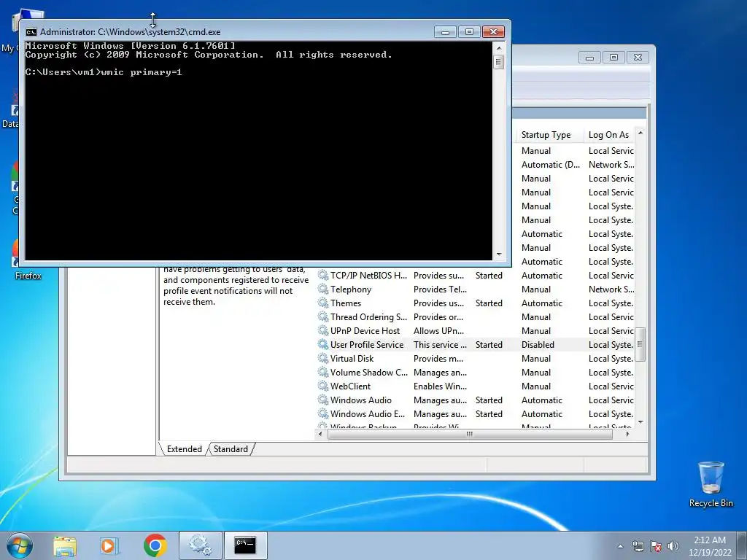
Task: Click gear icon of Telephony service
Action: pos(323,289)
